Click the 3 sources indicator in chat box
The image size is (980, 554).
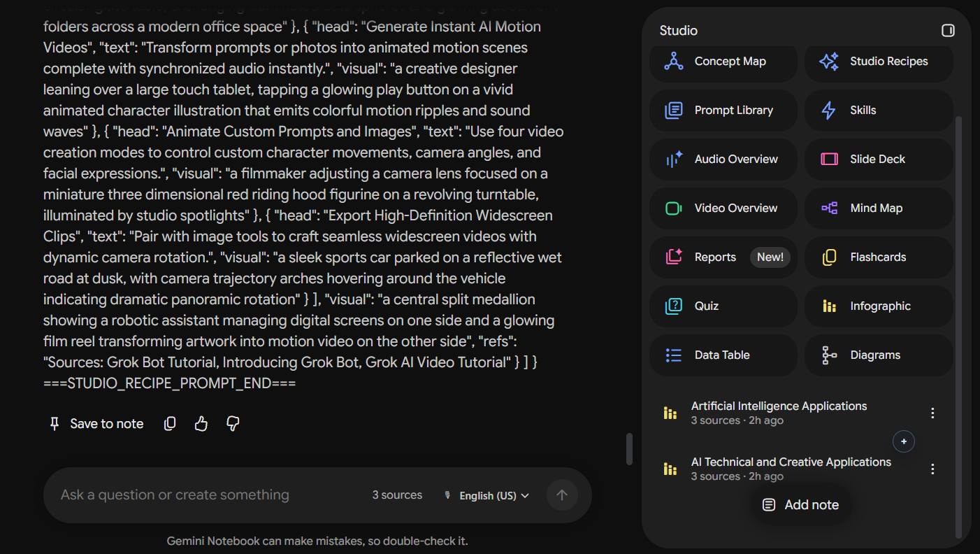[x=397, y=495]
